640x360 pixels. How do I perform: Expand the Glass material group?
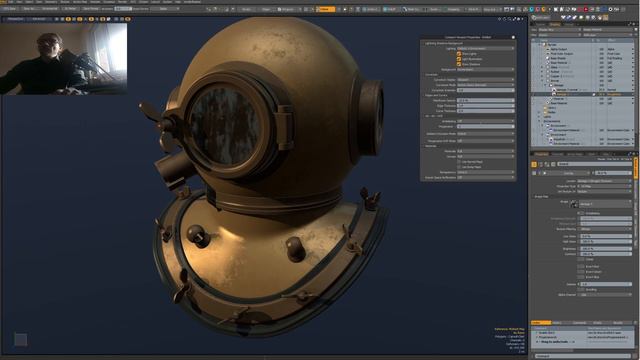542,67
